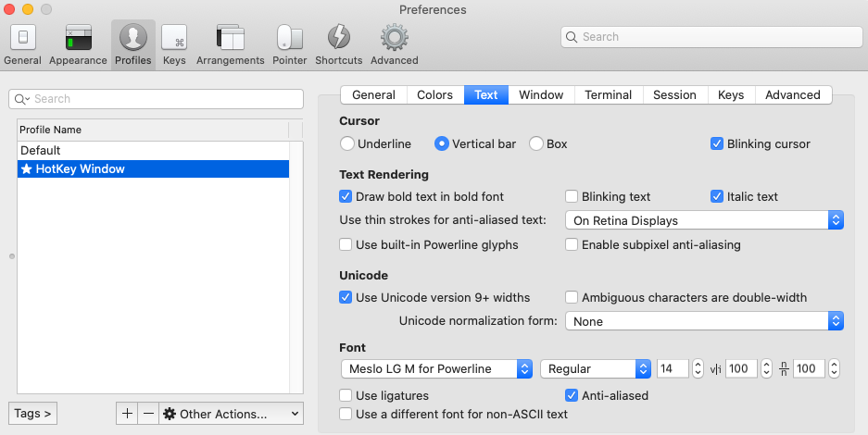Open the Keys preferences icon
The image size is (868, 435).
coord(174,38)
